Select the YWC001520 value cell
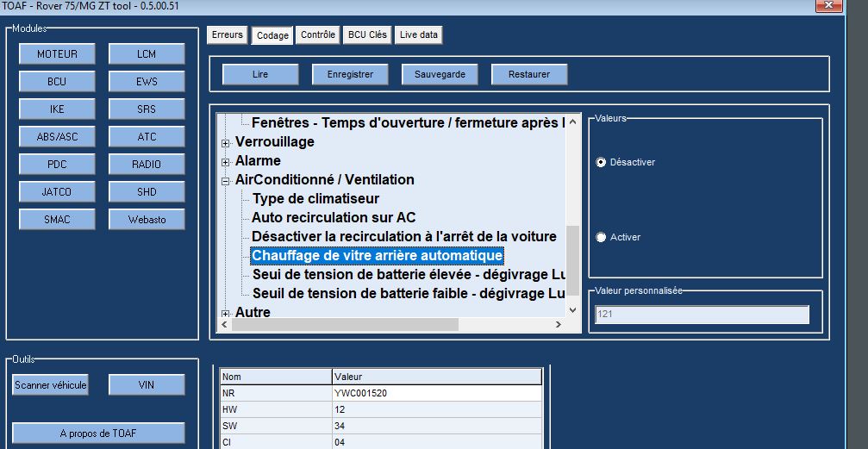Image resolution: width=868 pixels, height=449 pixels. click(x=437, y=394)
